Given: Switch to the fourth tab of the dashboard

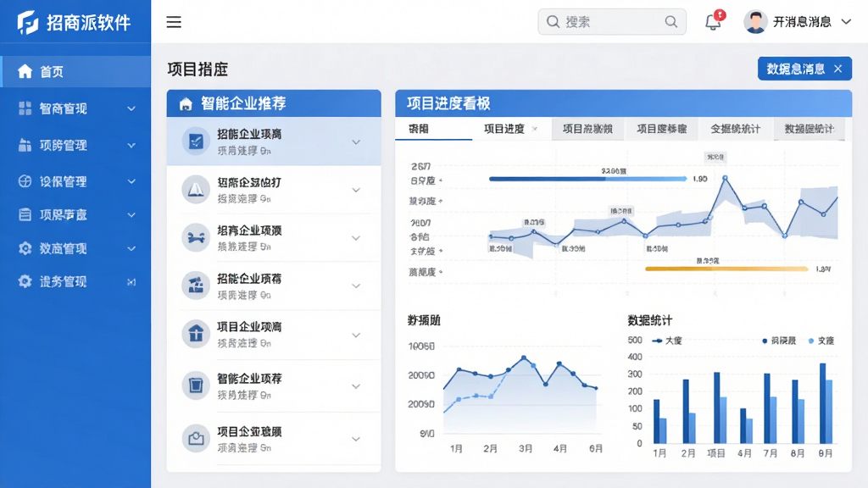Looking at the screenshot, I should [661, 129].
